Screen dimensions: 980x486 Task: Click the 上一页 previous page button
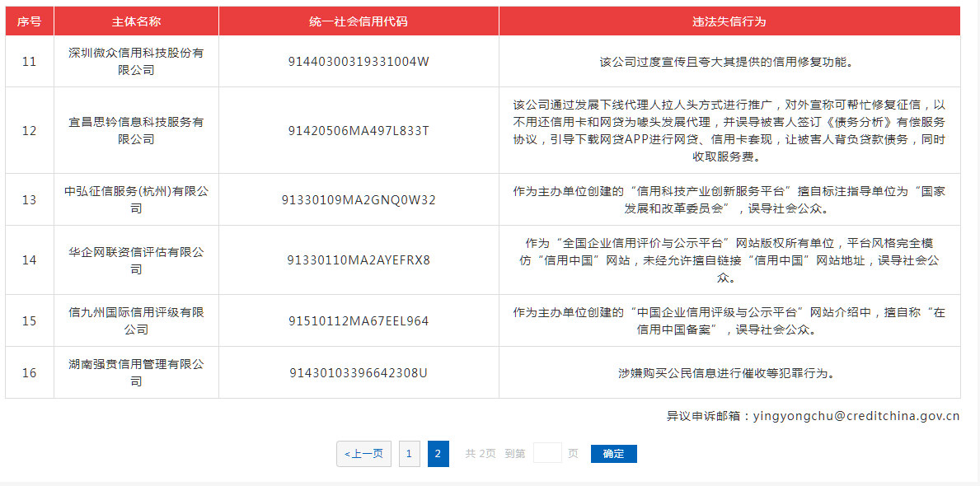(363, 454)
